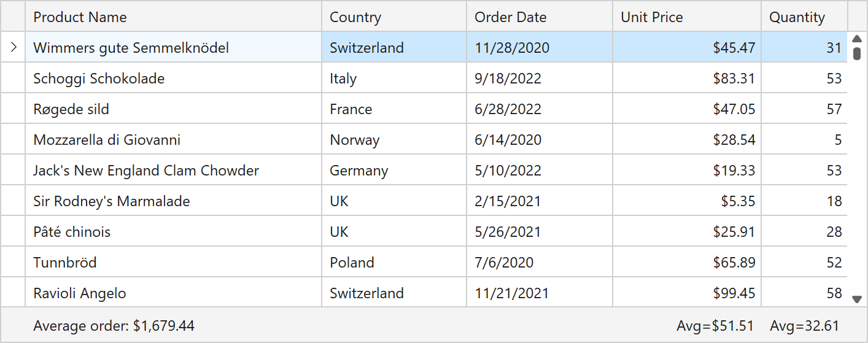Image resolution: width=868 pixels, height=343 pixels.
Task: Click the scroll up arrow
Action: coord(857,39)
